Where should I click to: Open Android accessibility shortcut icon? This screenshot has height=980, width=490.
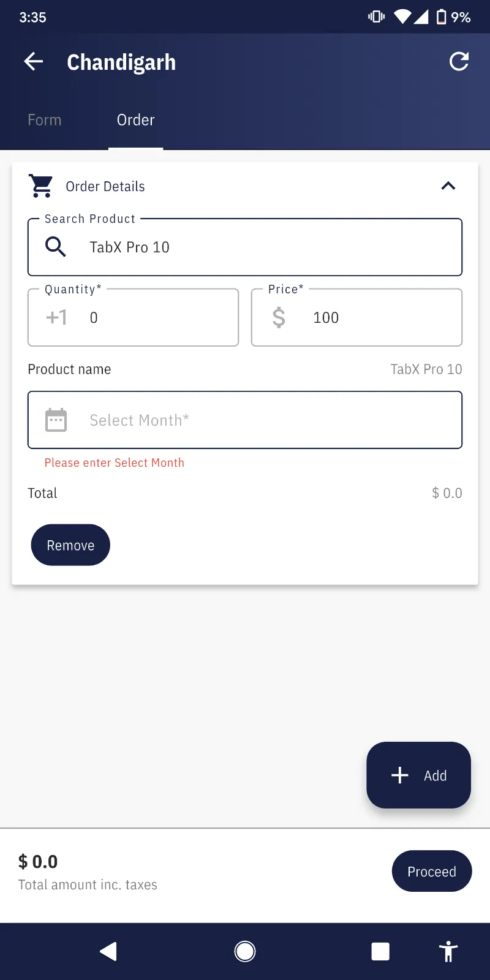(448, 951)
